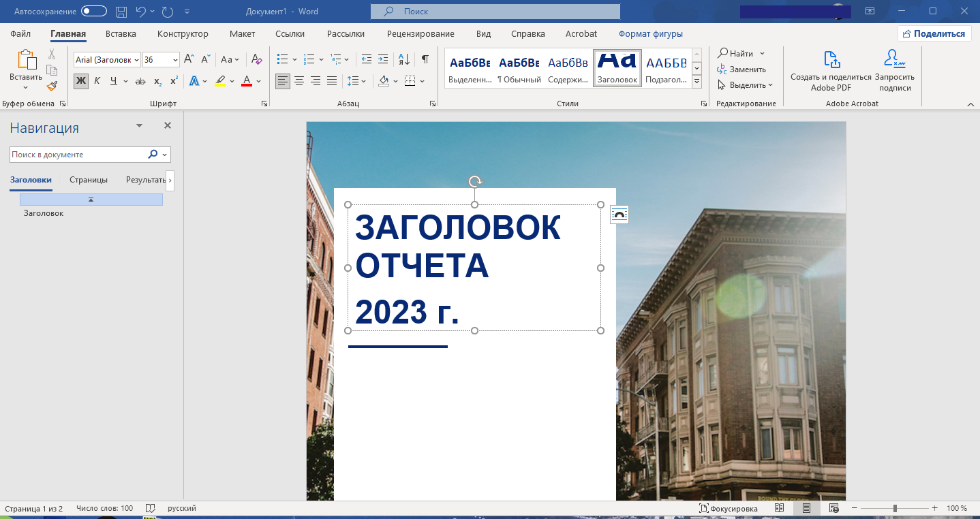Click the center align icon

click(298, 81)
